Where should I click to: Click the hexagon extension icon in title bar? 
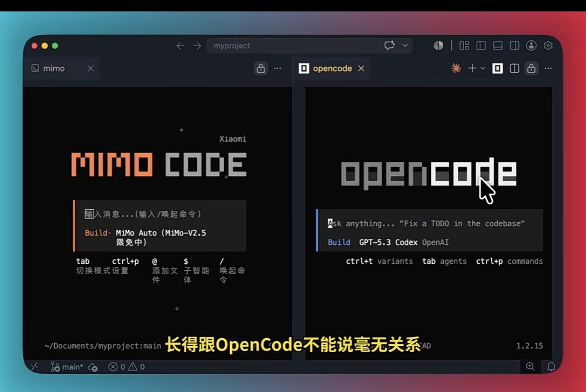click(x=438, y=46)
